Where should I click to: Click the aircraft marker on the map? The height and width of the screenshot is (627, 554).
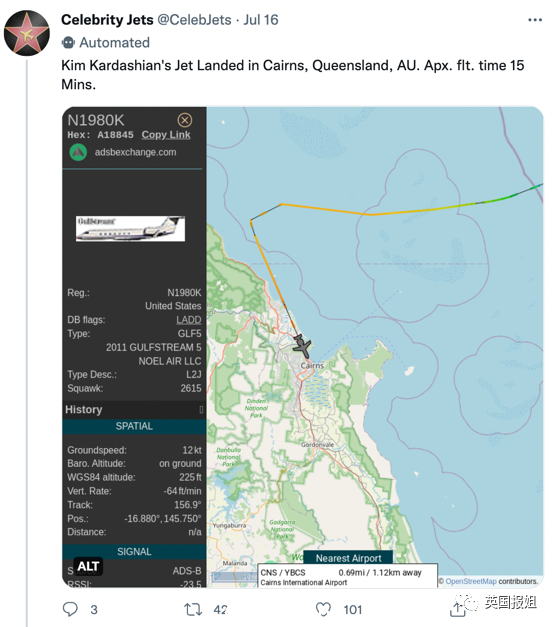pyautogui.click(x=302, y=346)
